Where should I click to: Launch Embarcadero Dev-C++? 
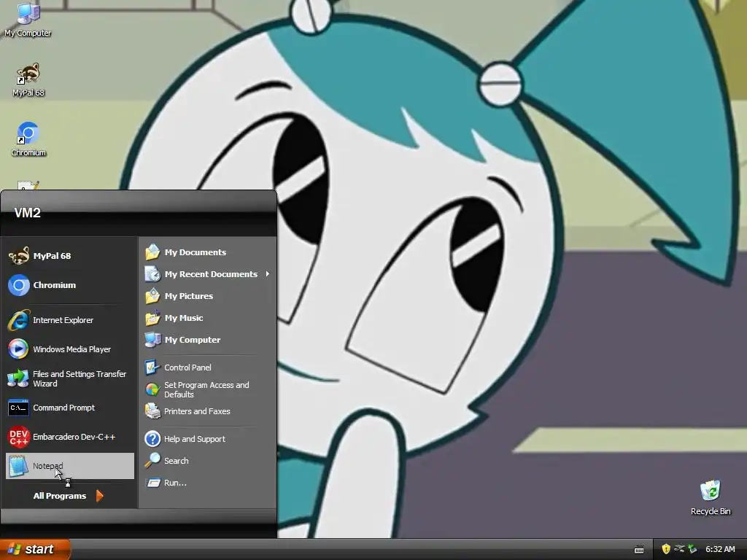(69, 437)
